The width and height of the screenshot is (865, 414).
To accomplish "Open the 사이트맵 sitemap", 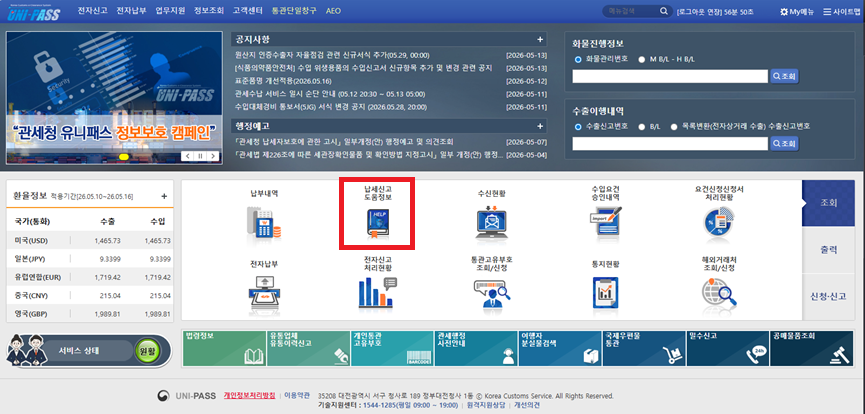I will [x=841, y=12].
